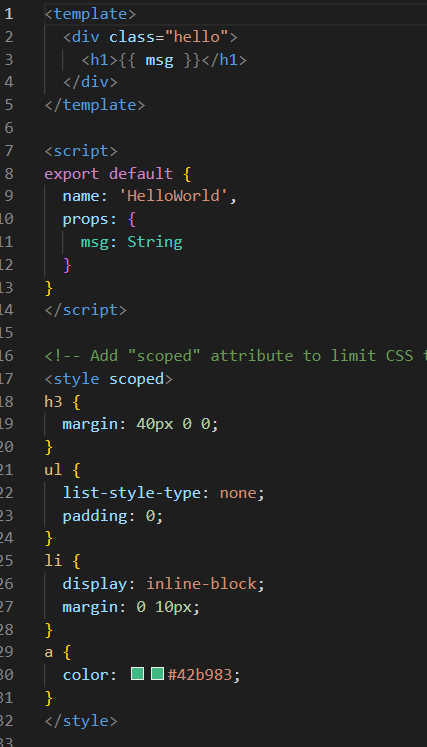Click the 'String' type value

tap(155, 242)
